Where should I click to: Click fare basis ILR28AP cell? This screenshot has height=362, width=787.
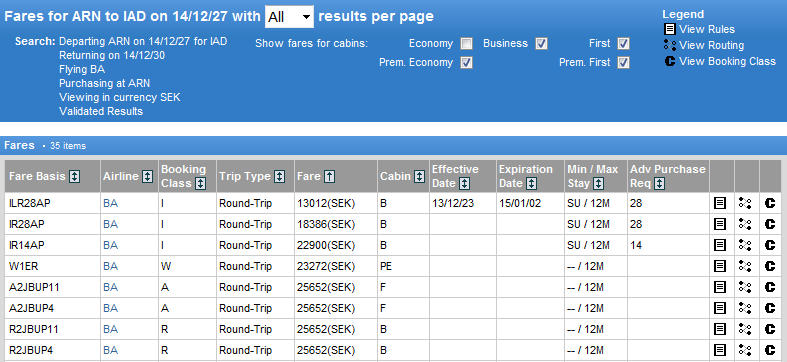[53, 203]
